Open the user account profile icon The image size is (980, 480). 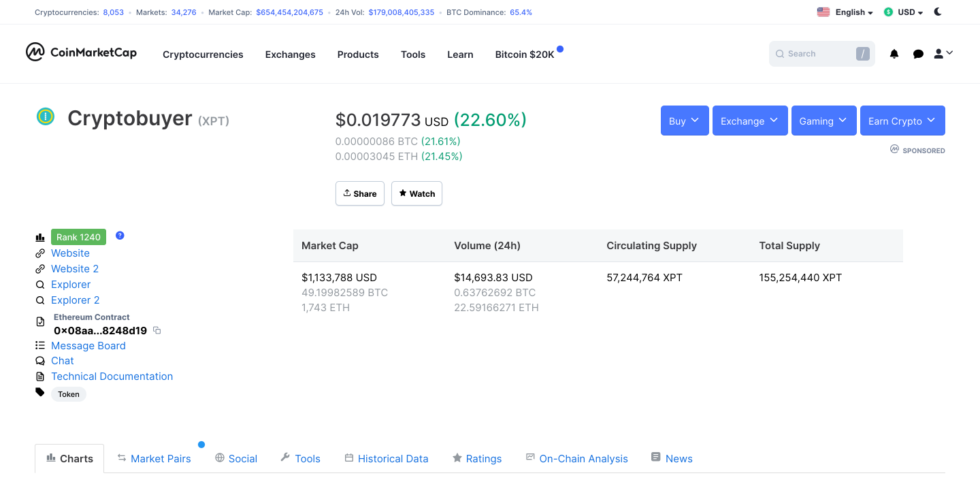pos(938,53)
